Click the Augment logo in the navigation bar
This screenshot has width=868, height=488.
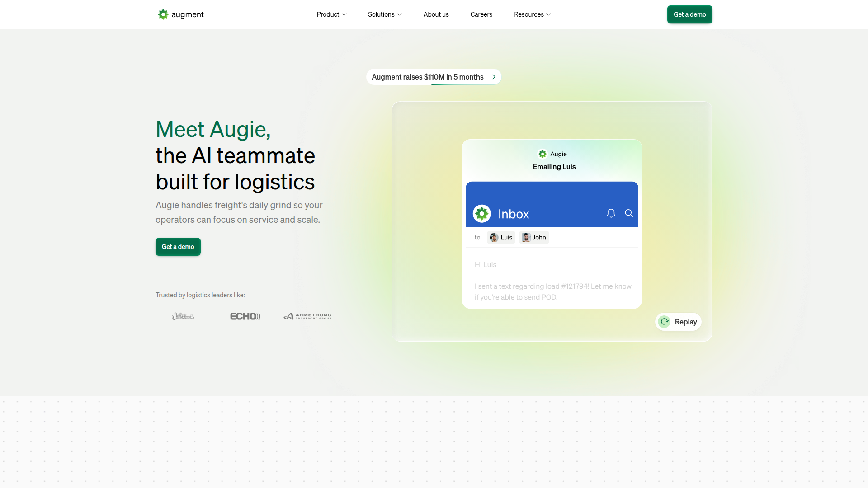click(180, 14)
